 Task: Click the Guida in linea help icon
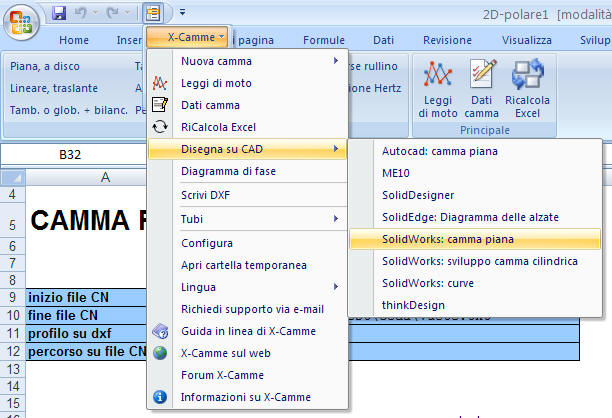pos(160,331)
